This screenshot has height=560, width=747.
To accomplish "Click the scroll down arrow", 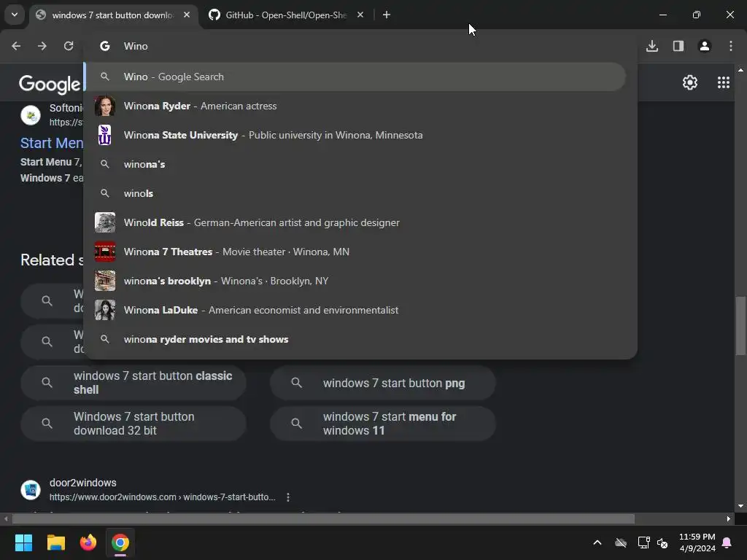I will [x=740, y=506].
